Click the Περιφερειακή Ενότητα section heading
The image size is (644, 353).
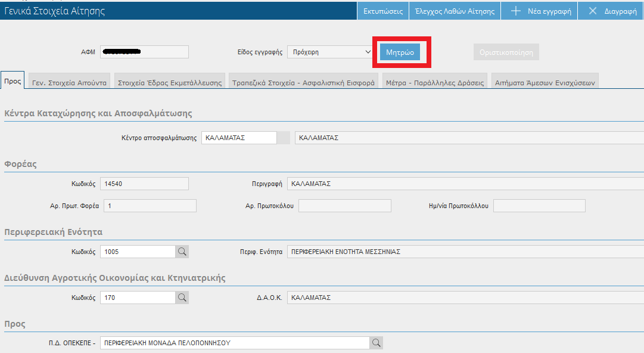click(x=54, y=232)
